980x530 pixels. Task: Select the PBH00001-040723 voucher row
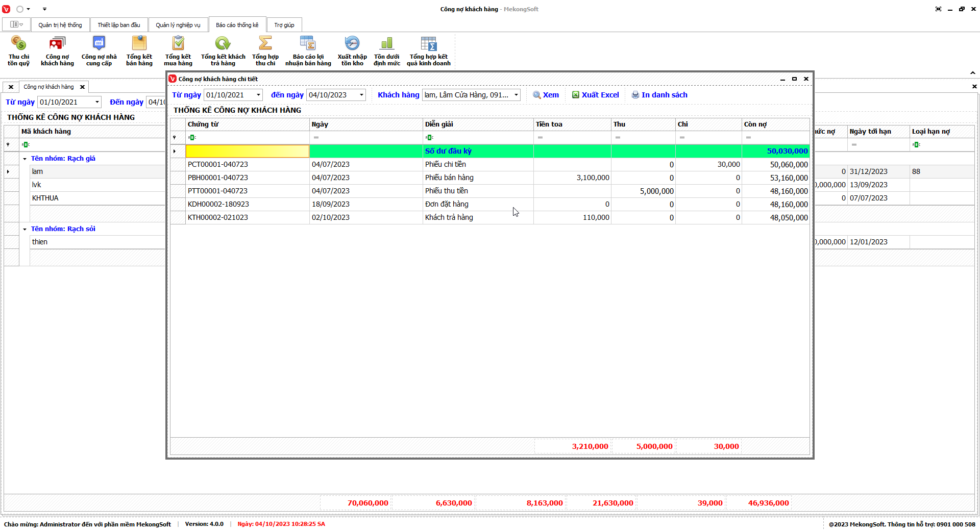218,178
